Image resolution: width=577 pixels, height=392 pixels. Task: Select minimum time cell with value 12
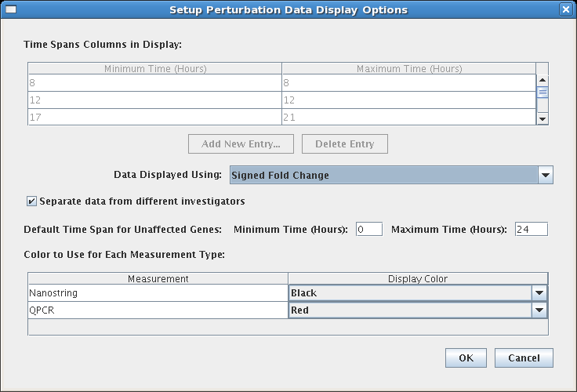(155, 100)
